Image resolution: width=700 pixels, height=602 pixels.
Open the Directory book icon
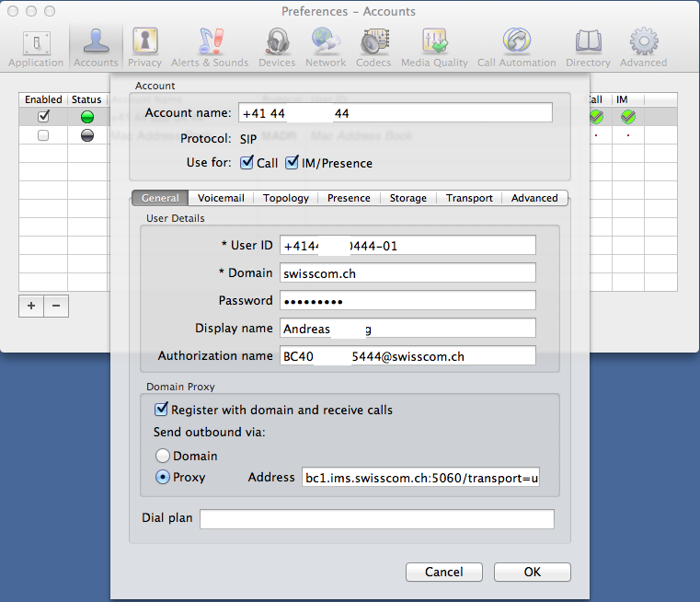588,41
